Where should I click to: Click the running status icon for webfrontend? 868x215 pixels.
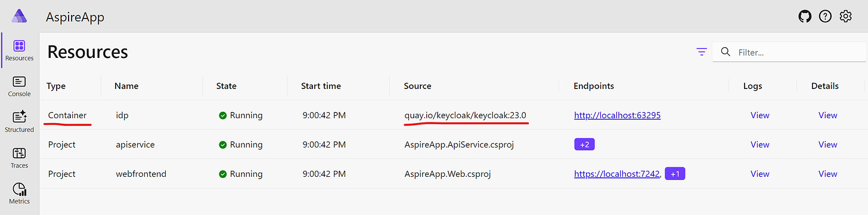222,174
